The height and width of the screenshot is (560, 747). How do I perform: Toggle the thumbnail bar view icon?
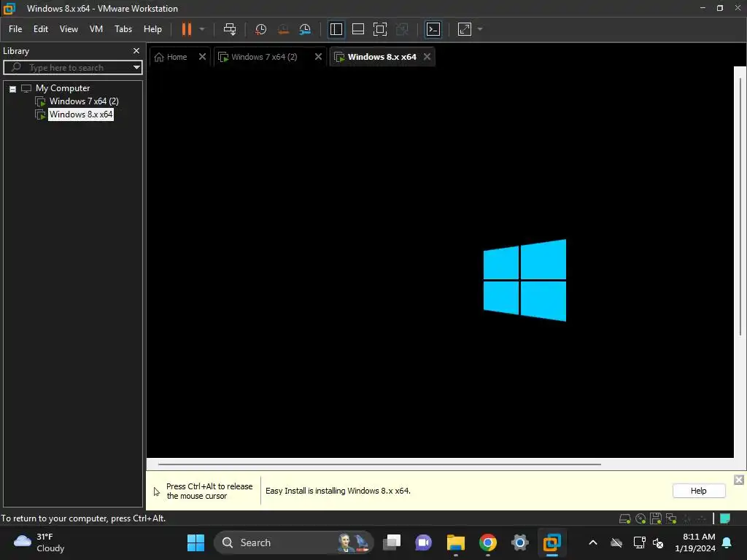point(357,29)
